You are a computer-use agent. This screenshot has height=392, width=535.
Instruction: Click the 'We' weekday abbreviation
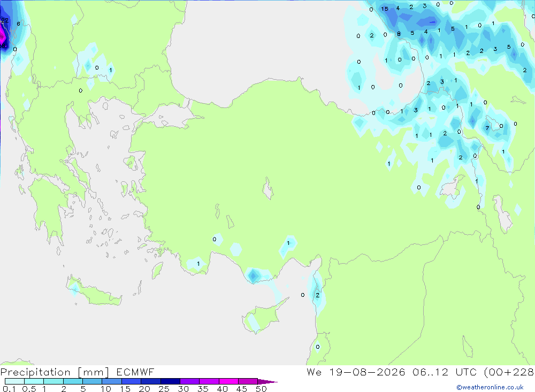coord(314,372)
